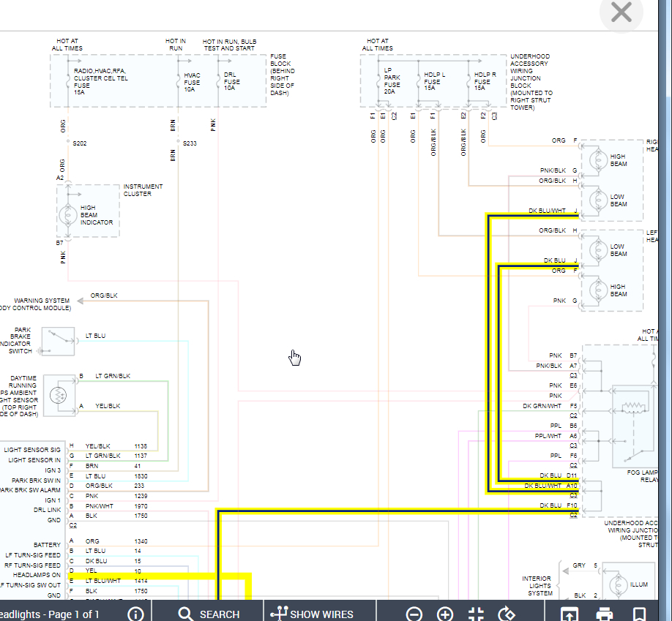Open the Search tool
Viewport: 672px width, 621px height.
[209, 614]
